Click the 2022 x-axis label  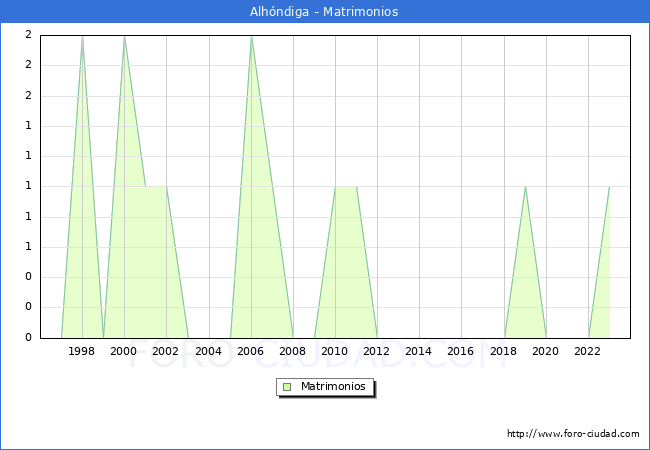tap(587, 351)
